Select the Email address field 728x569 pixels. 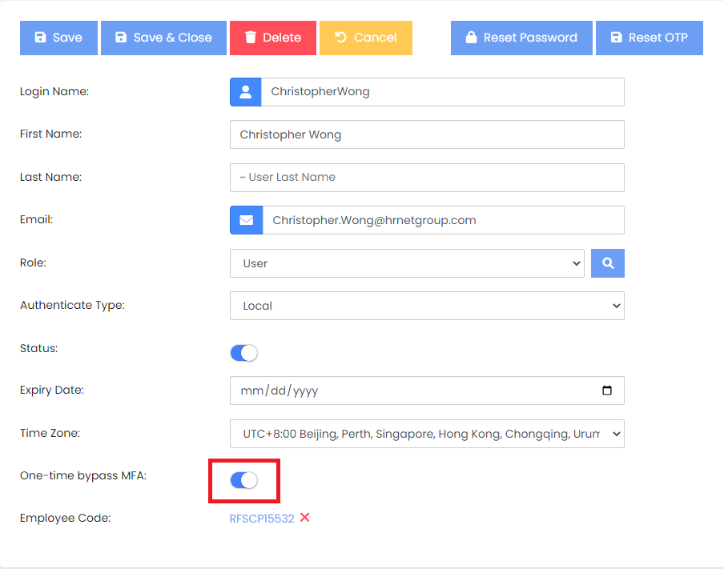pyautogui.click(x=444, y=220)
